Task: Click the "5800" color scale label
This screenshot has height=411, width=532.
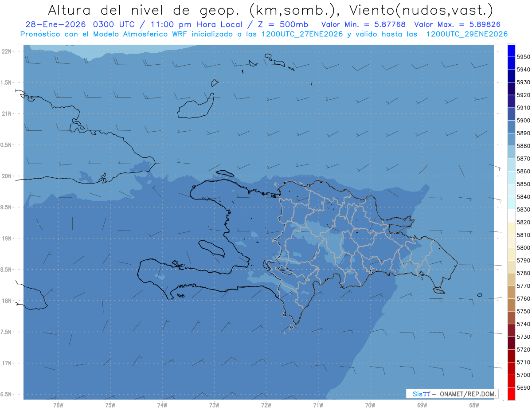Action: (x=524, y=247)
